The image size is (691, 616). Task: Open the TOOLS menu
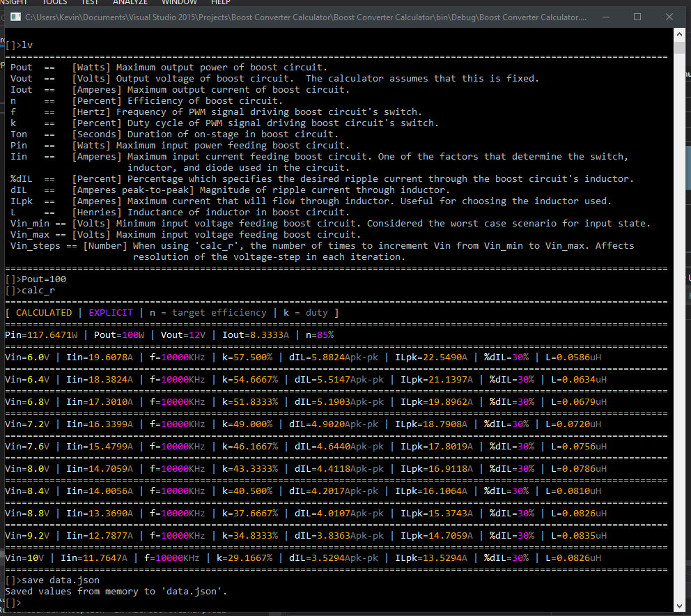(x=55, y=3)
